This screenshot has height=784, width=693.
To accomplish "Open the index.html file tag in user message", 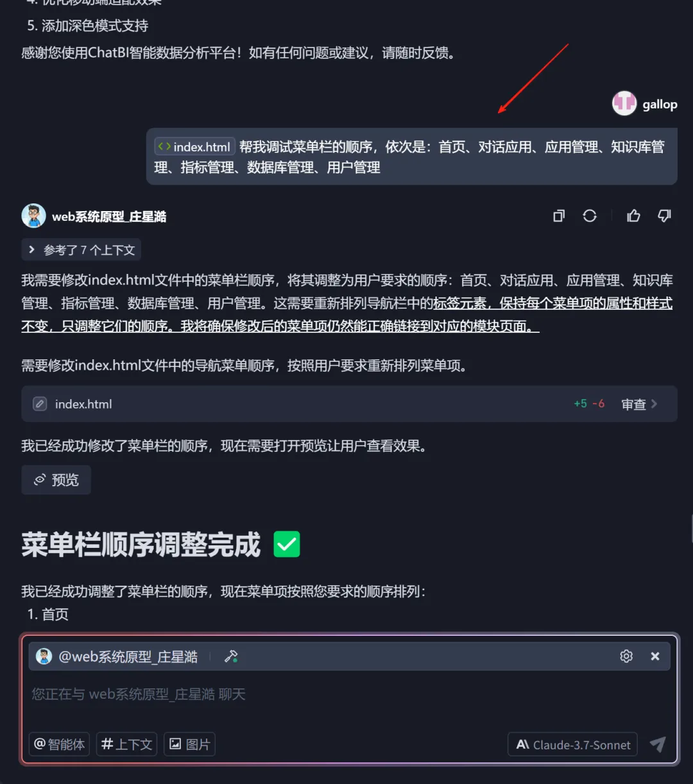I will click(x=194, y=147).
